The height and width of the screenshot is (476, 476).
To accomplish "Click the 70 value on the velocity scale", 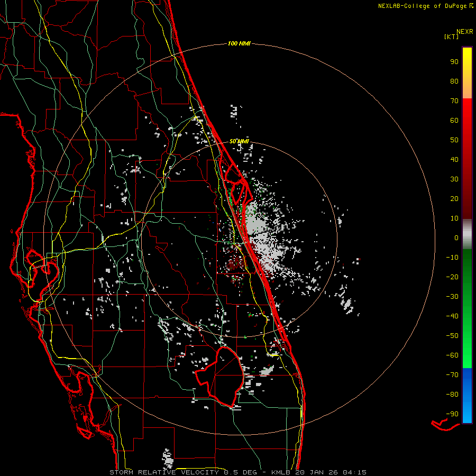I will click(x=454, y=101).
